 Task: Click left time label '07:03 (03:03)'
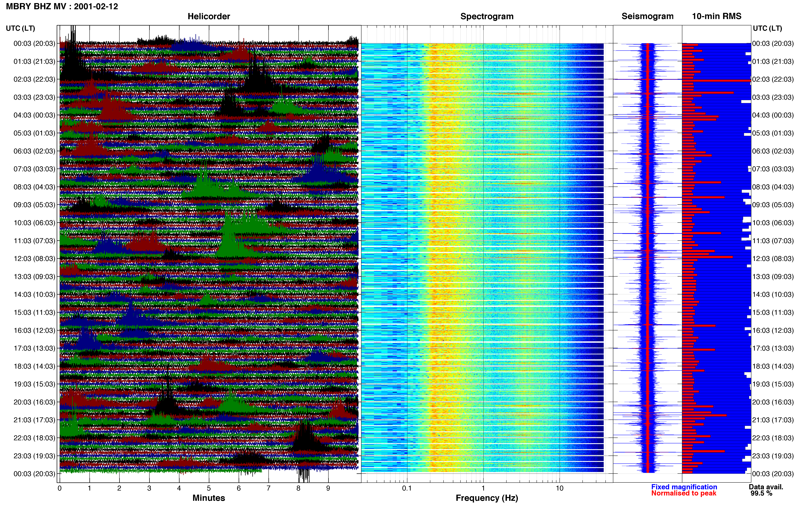click(x=34, y=169)
